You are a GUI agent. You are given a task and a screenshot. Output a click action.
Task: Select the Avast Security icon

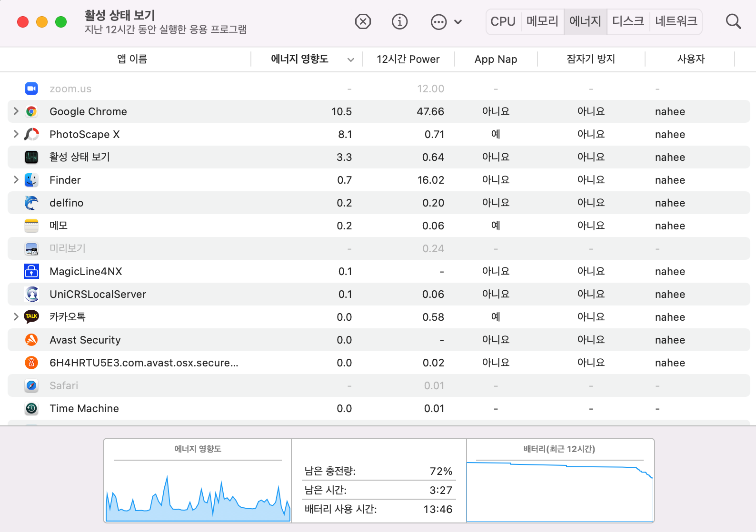tap(31, 340)
